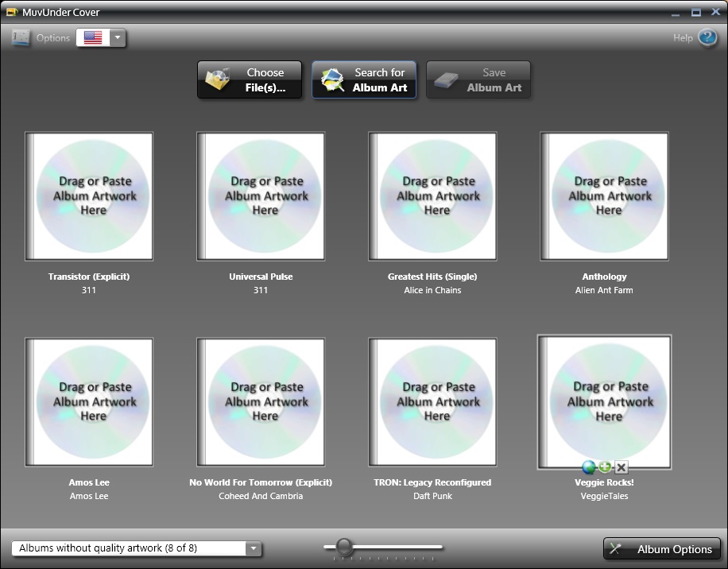
Task: Select the Universal Pulse album artwork
Action: tap(261, 196)
